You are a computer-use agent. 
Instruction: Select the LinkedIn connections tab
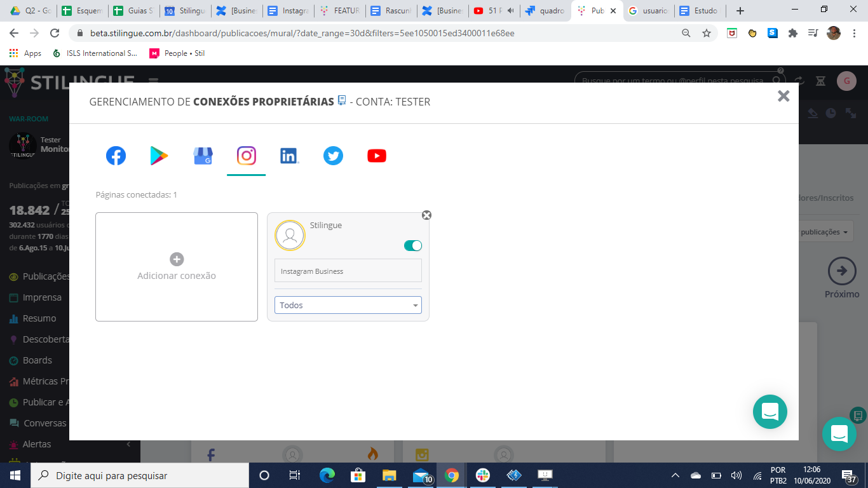[x=290, y=156]
